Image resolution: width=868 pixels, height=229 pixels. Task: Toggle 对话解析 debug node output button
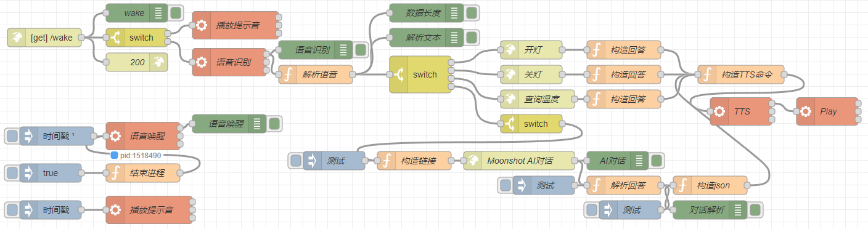tap(755, 210)
